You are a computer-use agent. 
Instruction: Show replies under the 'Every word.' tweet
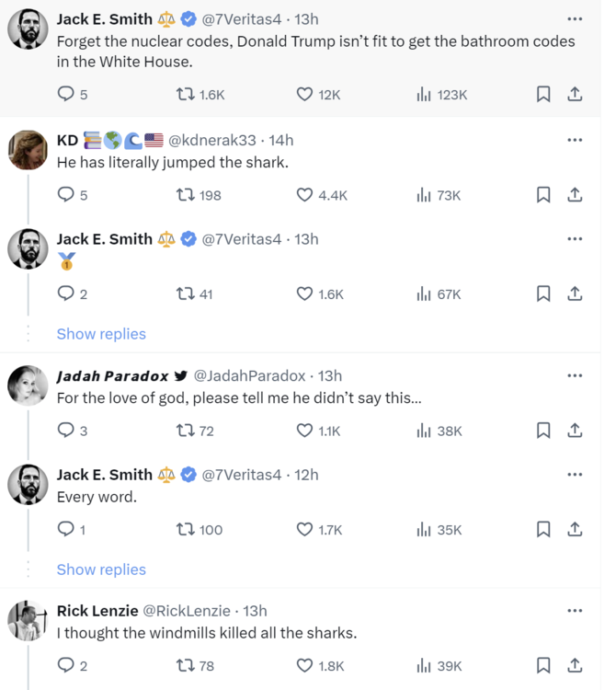101,569
